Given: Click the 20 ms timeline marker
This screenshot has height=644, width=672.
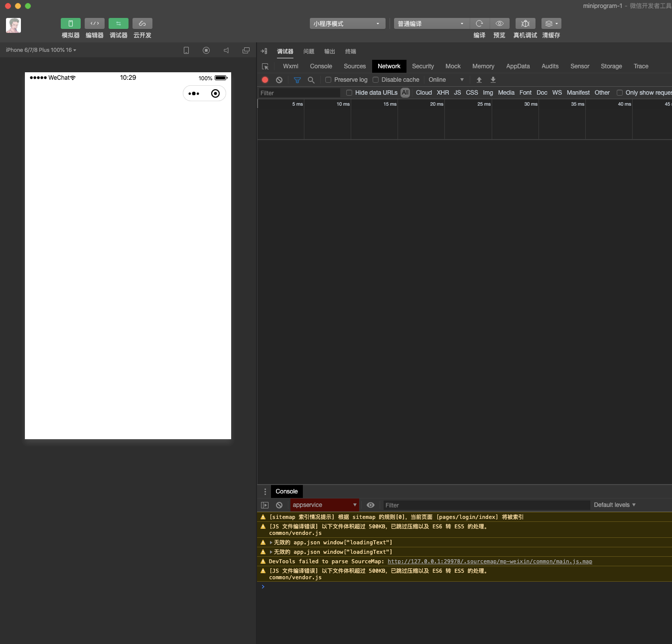Looking at the screenshot, I should [x=436, y=104].
